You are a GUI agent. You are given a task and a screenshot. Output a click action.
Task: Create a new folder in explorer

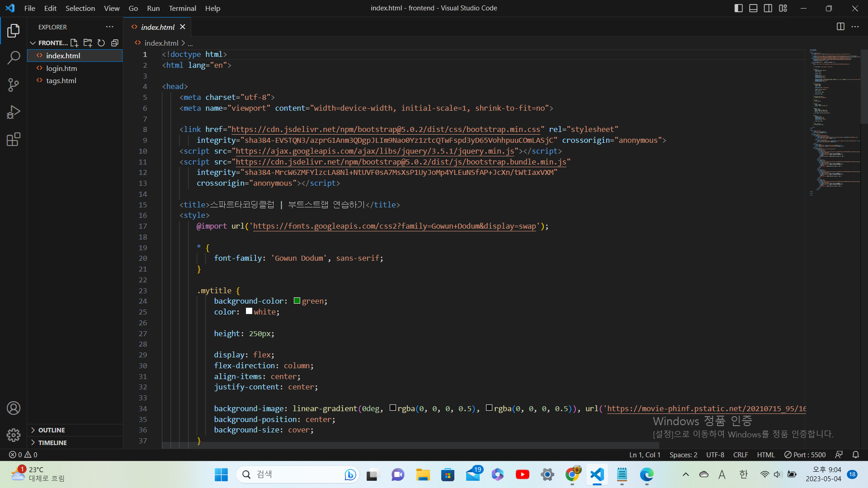(88, 43)
